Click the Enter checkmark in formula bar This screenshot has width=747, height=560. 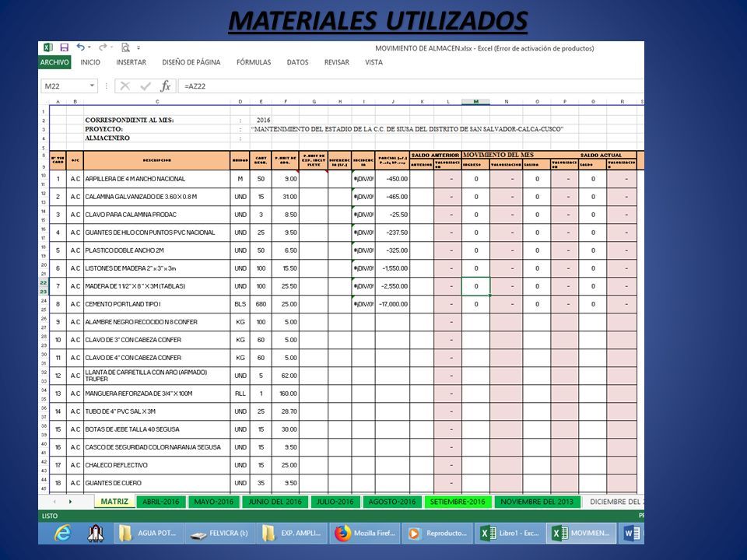(x=146, y=86)
